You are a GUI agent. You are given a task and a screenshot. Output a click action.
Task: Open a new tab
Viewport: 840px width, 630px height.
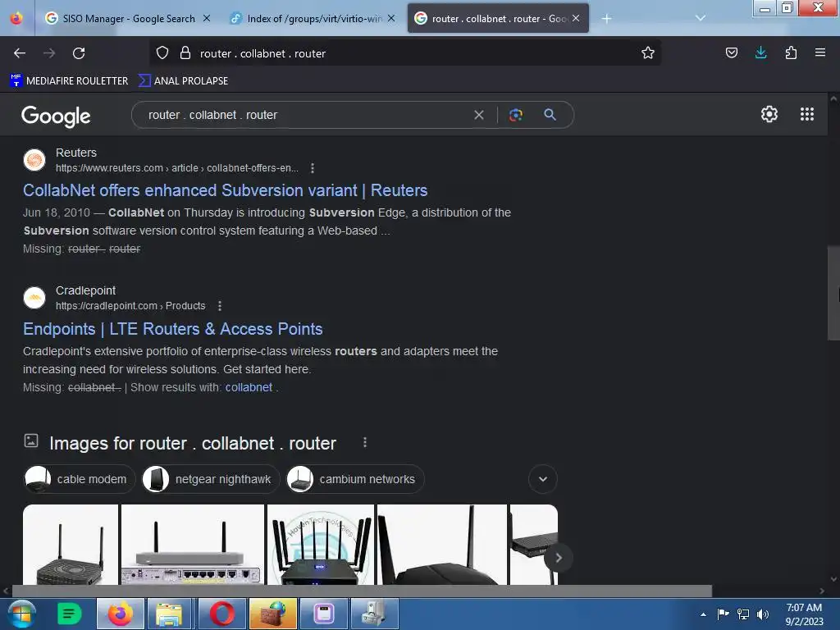coord(606,19)
